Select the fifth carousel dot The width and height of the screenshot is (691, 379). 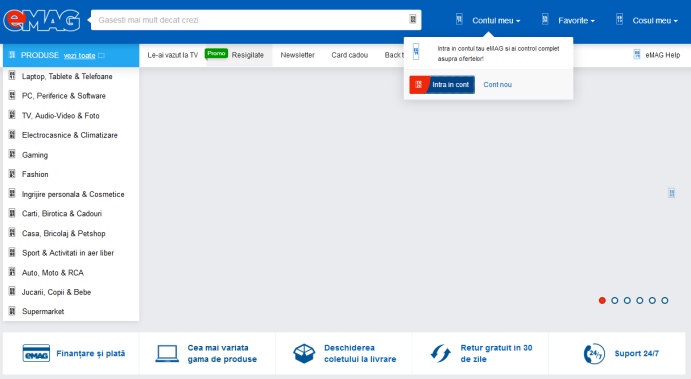(652, 301)
